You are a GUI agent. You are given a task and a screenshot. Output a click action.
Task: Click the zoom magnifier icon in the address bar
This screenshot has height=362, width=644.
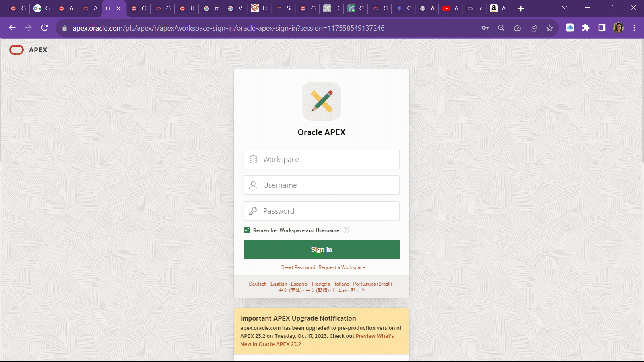(501, 28)
